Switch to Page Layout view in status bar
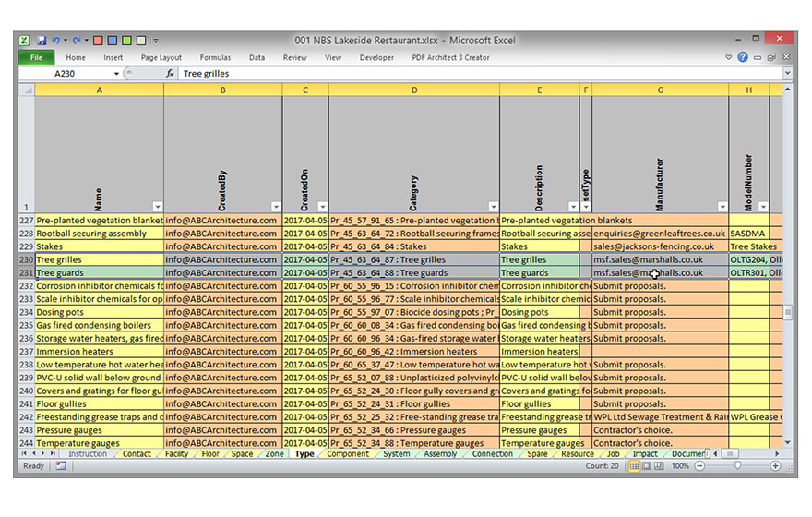 point(647,465)
